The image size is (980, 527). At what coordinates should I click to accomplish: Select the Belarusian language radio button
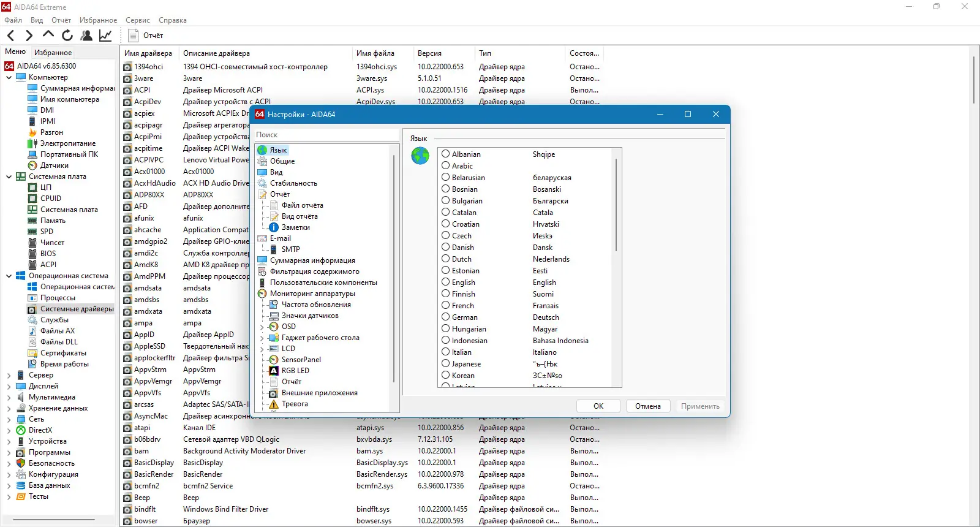click(446, 178)
